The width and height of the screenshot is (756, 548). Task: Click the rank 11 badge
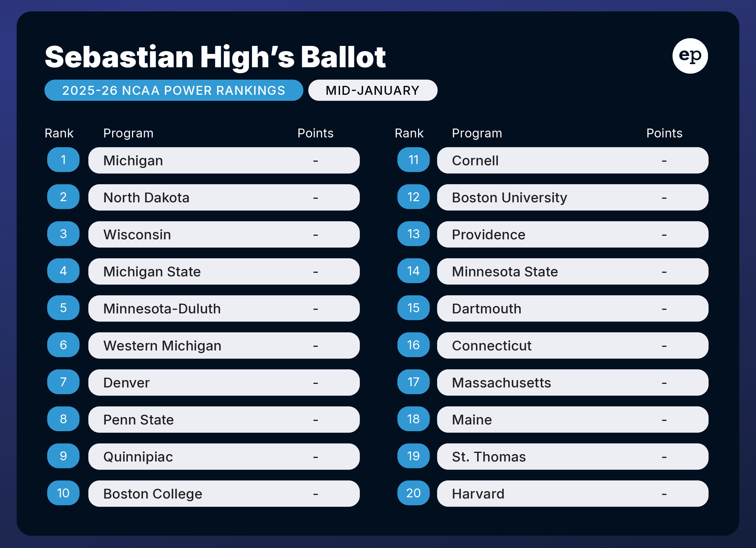(x=413, y=160)
